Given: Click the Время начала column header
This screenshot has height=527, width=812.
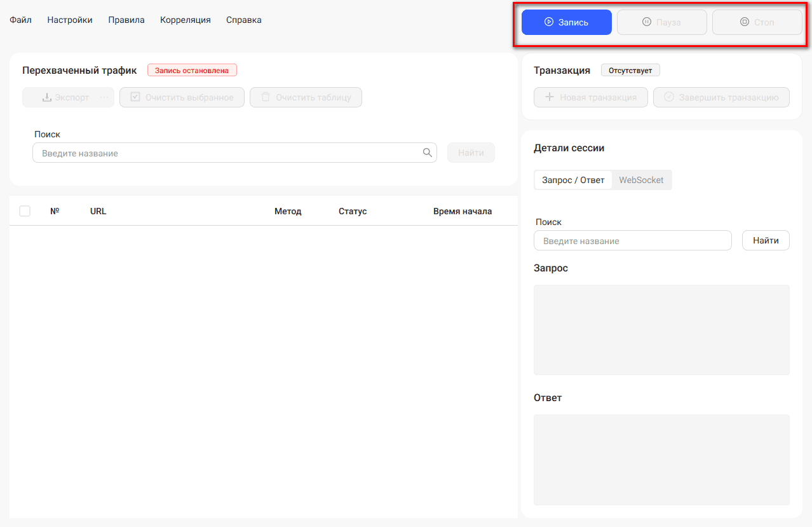Looking at the screenshot, I should 463,211.
